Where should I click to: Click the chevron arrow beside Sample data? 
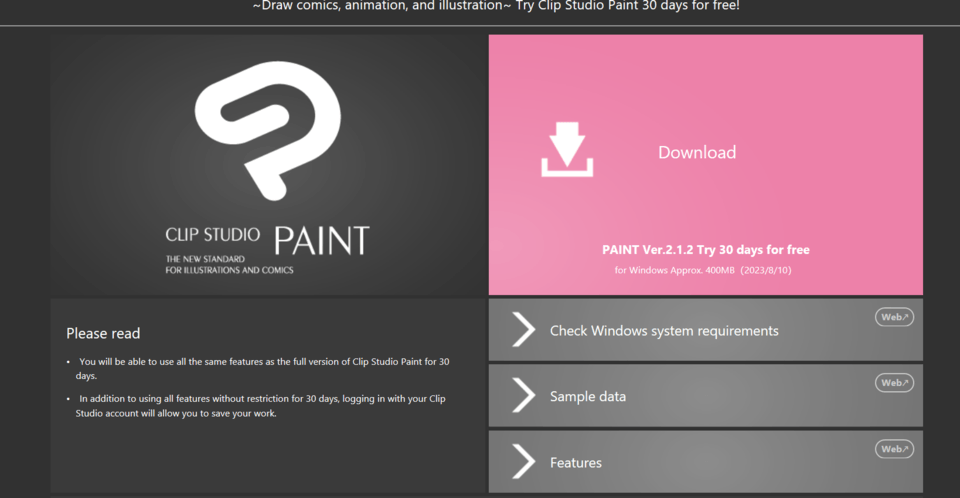pos(523,396)
